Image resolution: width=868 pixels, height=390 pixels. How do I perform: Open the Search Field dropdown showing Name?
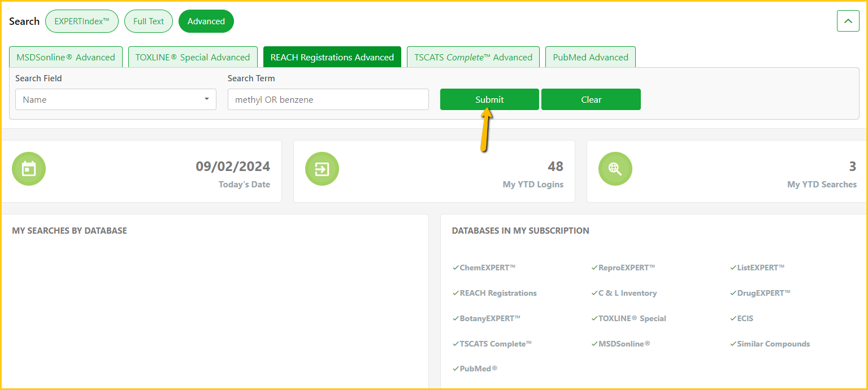[x=115, y=99]
